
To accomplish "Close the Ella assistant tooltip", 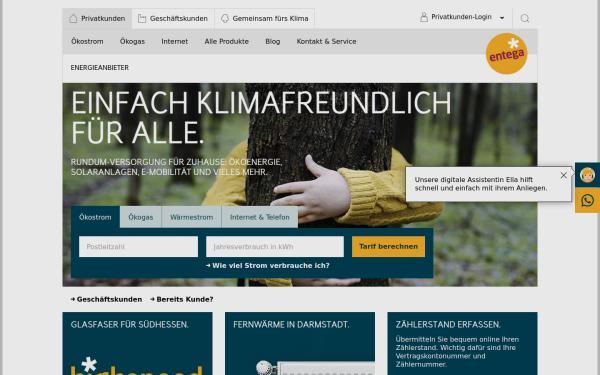I will tap(564, 175).
